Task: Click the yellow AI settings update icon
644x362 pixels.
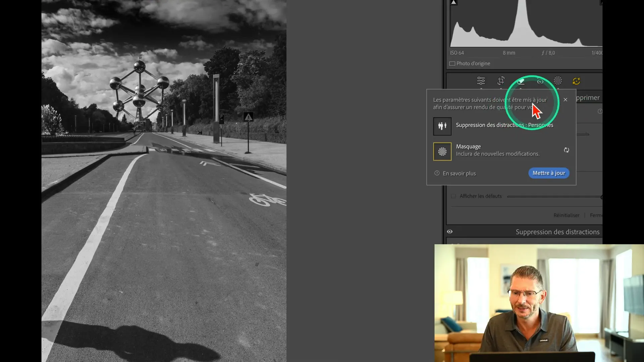Action: click(x=576, y=81)
